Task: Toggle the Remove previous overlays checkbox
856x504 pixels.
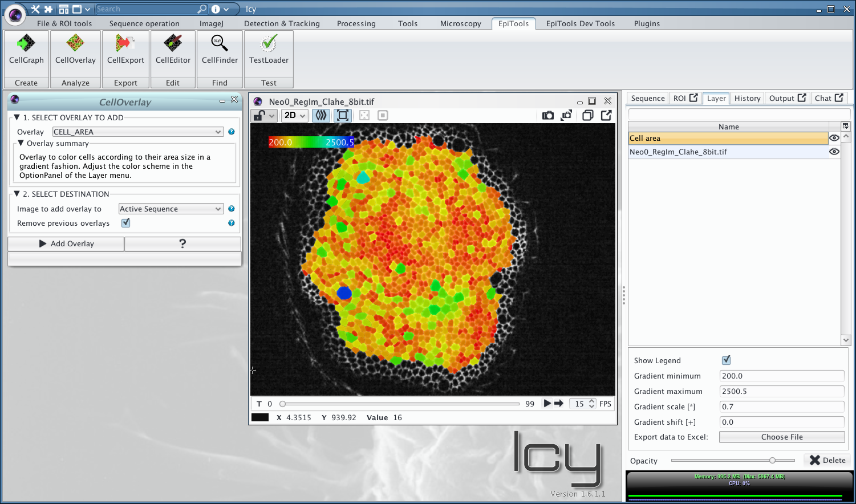Action: (125, 223)
